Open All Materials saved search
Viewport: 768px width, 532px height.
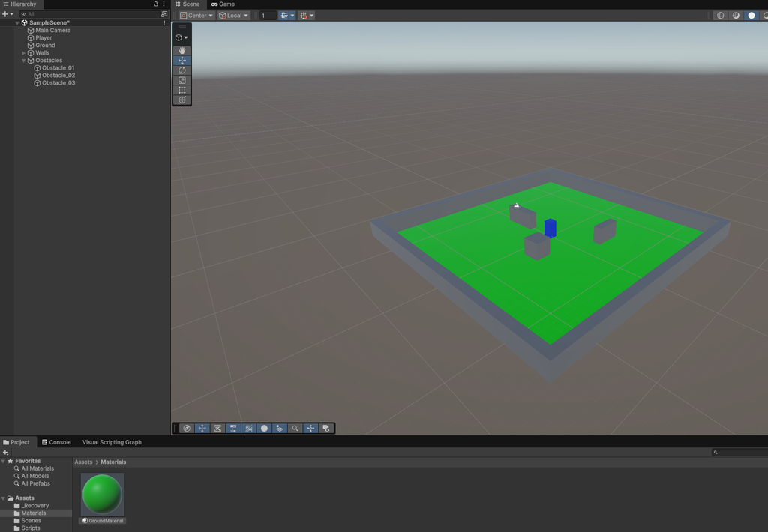click(34, 468)
